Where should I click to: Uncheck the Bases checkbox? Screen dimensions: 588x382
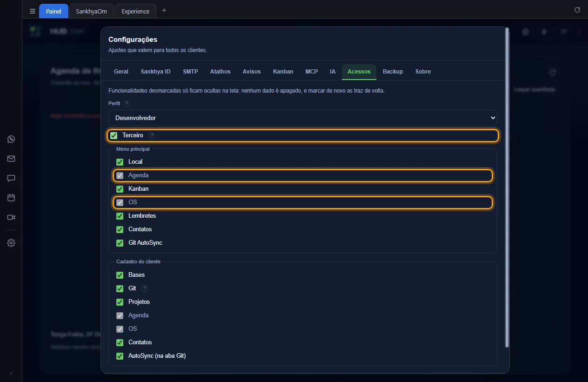pos(120,275)
